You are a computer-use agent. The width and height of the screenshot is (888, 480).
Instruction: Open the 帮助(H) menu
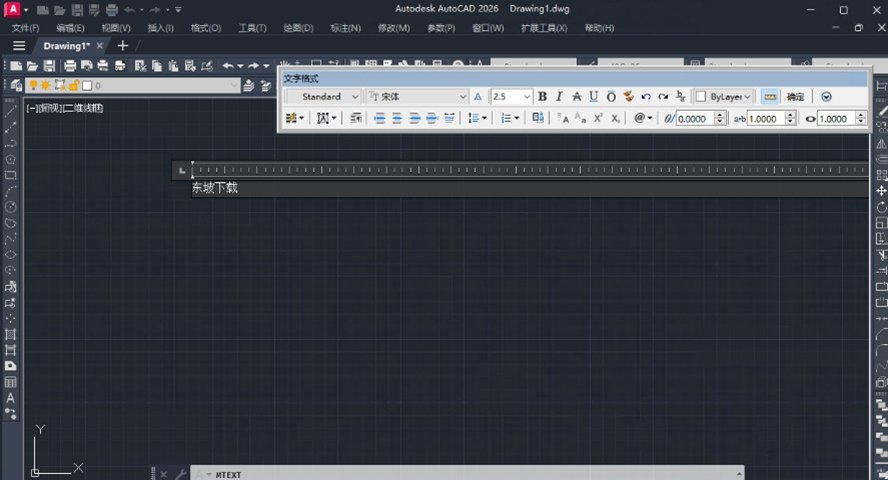(599, 28)
